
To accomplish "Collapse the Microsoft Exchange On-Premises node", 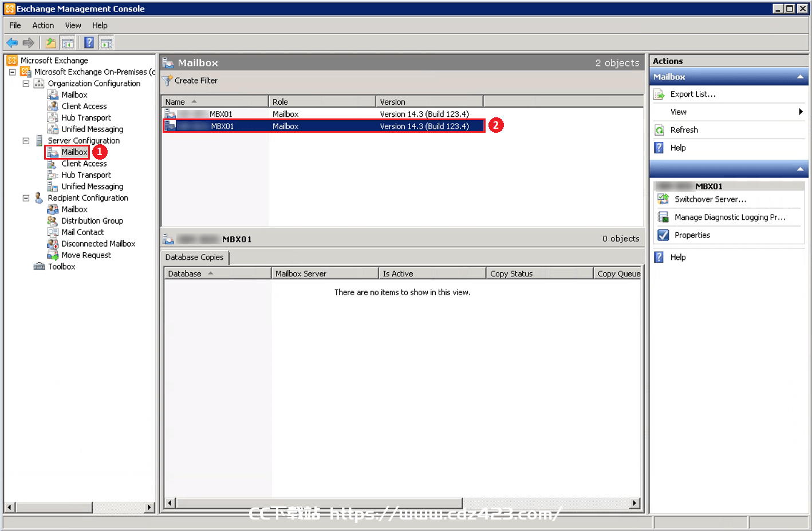I will tap(12, 72).
